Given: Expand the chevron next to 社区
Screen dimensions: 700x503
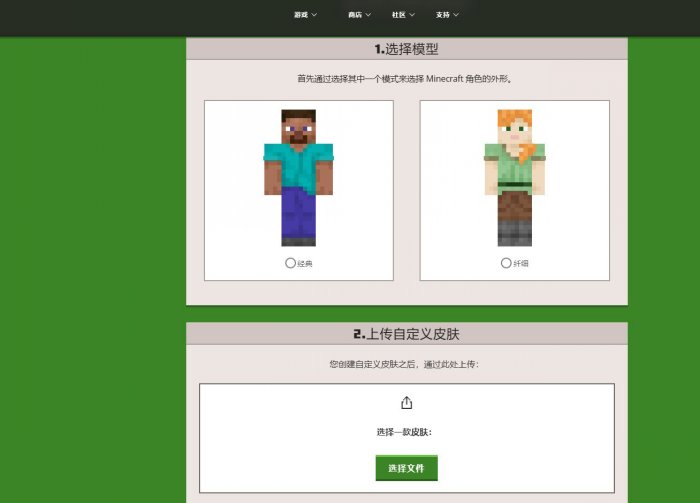Looking at the screenshot, I should click(413, 15).
